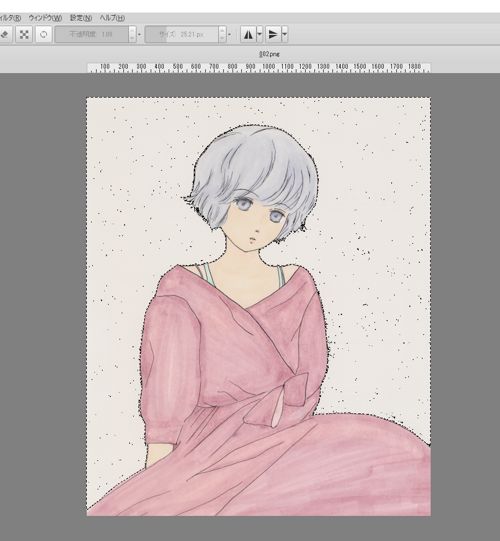Open dropdown arrow next to size field

[x=229, y=35]
